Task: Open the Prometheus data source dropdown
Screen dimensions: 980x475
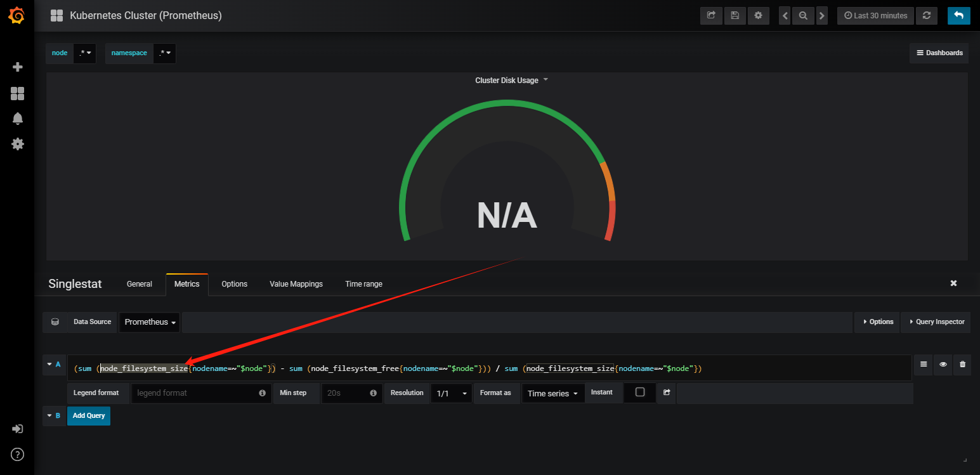Action: [x=150, y=322]
